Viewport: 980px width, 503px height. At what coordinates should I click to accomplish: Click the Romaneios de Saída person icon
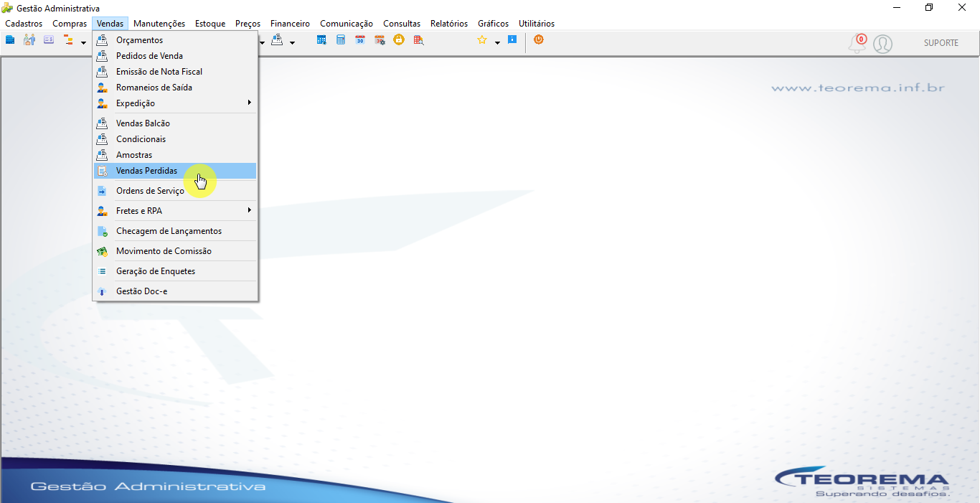[102, 88]
